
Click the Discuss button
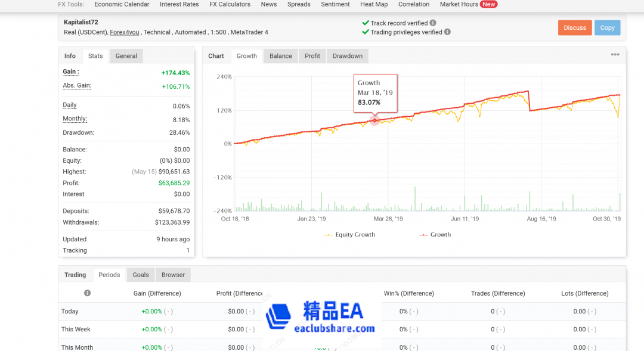(574, 27)
